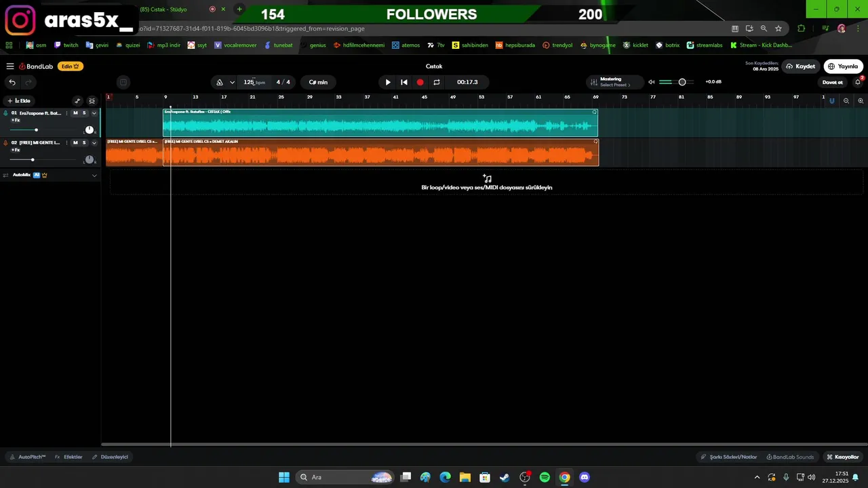The width and height of the screenshot is (868, 488).
Task: Toggle the metronome icon
Action: [220, 82]
